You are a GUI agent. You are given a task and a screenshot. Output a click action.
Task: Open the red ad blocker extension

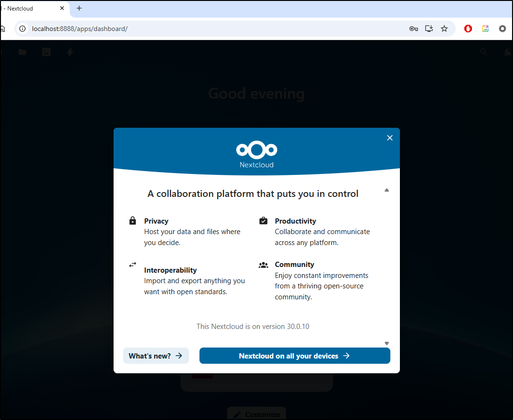(x=468, y=29)
